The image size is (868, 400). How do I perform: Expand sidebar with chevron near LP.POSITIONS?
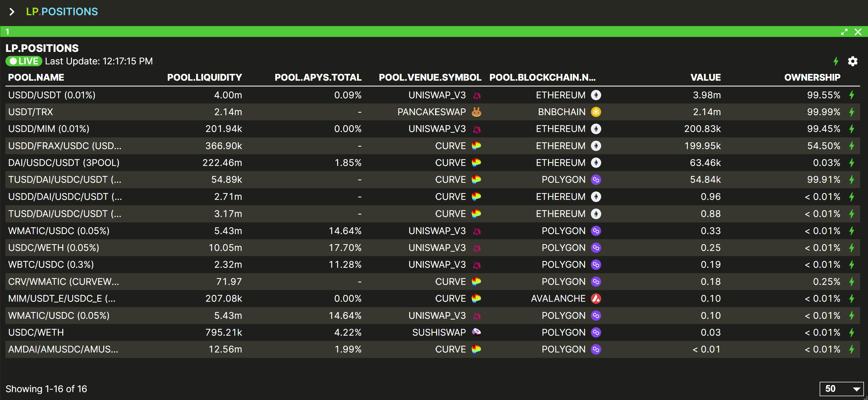(12, 12)
